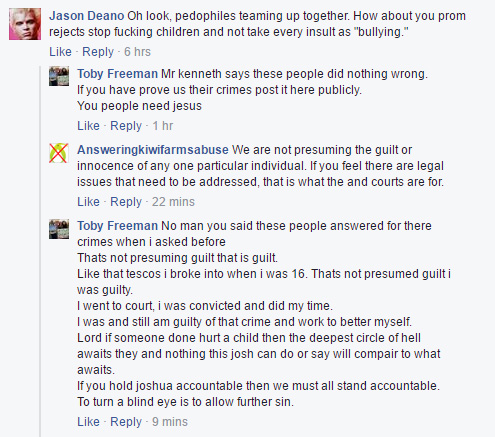
Task: Open the 6 hrs timestamp link
Action: click(137, 52)
